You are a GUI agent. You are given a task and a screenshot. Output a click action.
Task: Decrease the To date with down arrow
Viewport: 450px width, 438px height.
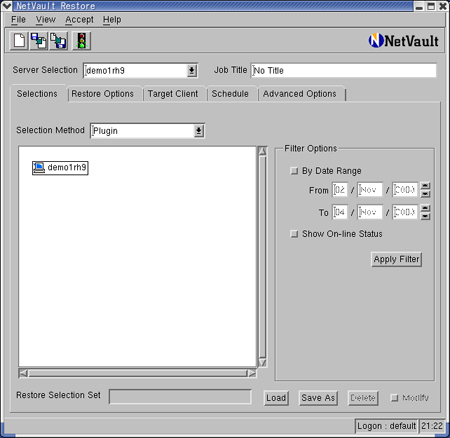click(425, 216)
